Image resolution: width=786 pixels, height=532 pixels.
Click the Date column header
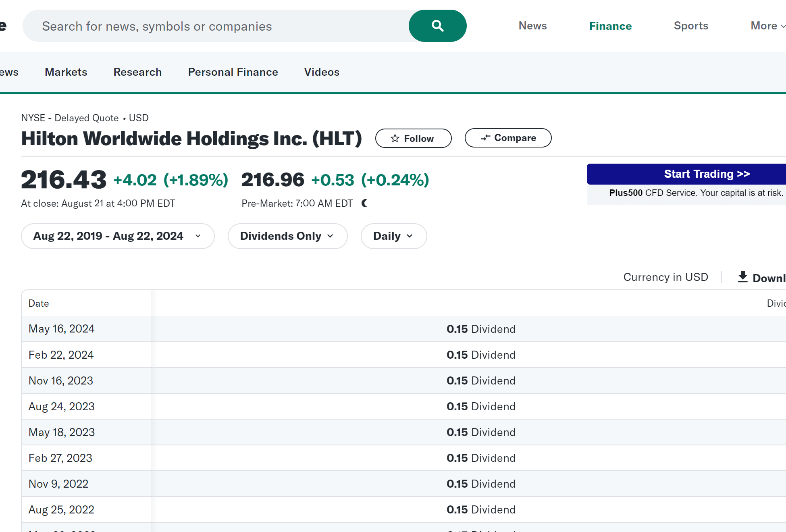[39, 303]
